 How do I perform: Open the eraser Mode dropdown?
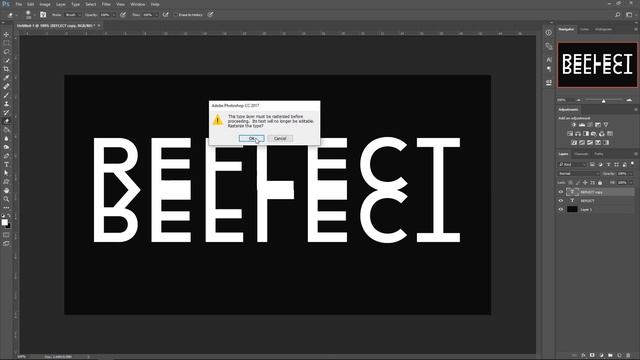[x=72, y=15]
